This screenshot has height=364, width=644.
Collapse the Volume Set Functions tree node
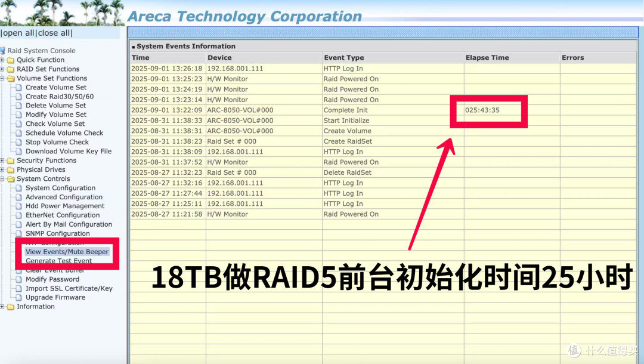coord(2,78)
